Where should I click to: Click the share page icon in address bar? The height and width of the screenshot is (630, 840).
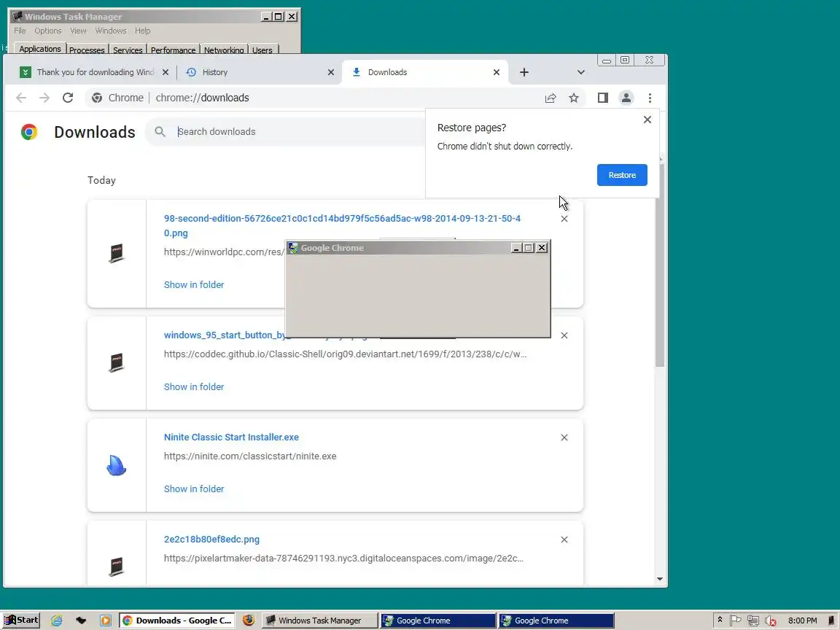pyautogui.click(x=551, y=98)
